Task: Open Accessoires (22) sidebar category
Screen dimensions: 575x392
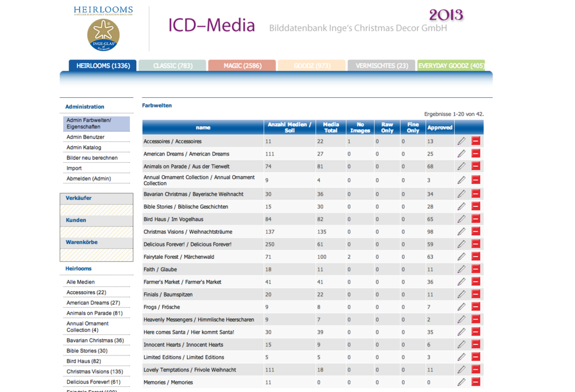Action: tap(86, 292)
